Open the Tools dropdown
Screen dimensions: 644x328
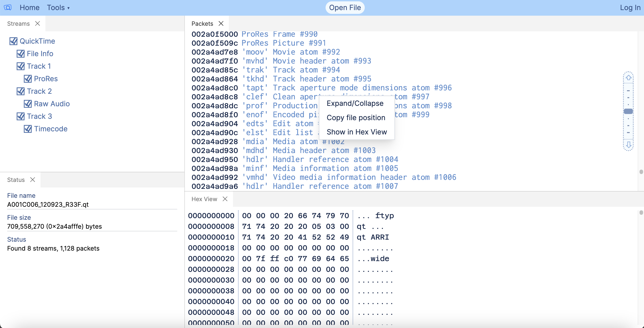pos(58,8)
